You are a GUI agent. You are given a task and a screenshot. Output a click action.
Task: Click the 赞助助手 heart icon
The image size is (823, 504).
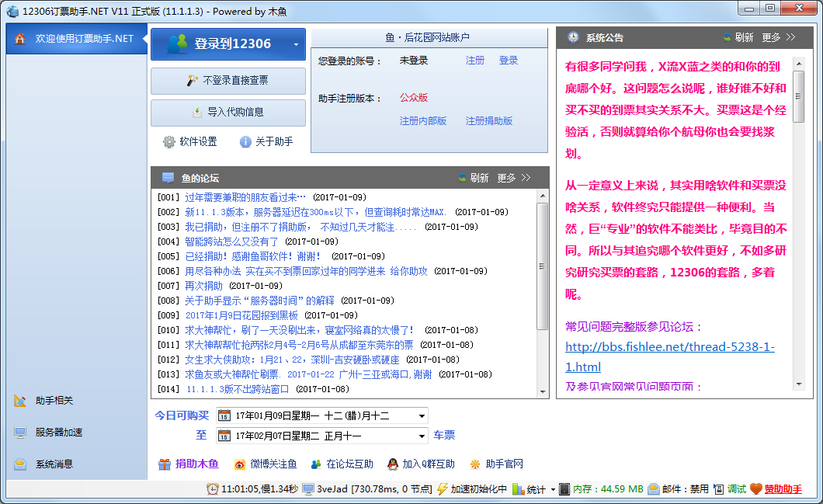coord(754,490)
